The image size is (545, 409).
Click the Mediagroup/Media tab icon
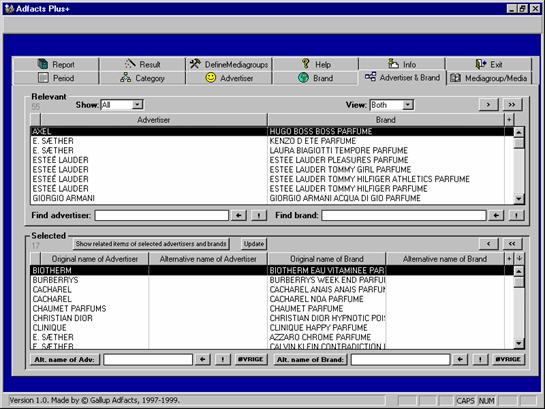point(455,78)
